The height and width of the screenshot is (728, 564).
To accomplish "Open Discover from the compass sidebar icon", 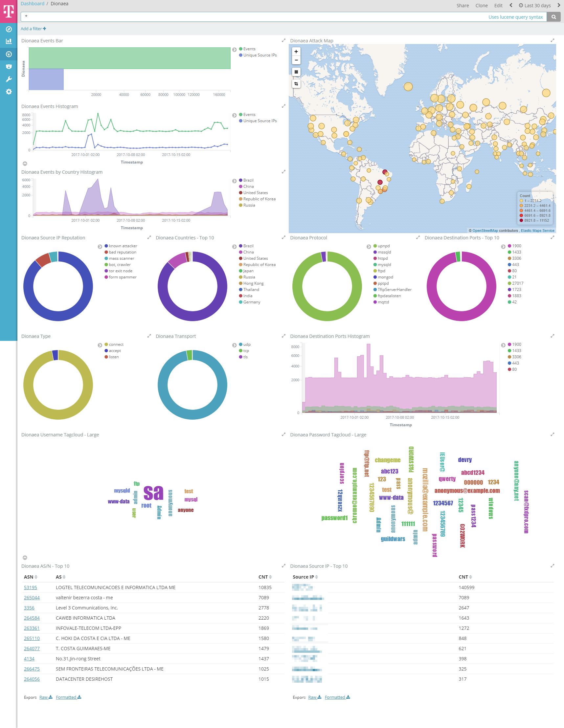I will (9, 29).
